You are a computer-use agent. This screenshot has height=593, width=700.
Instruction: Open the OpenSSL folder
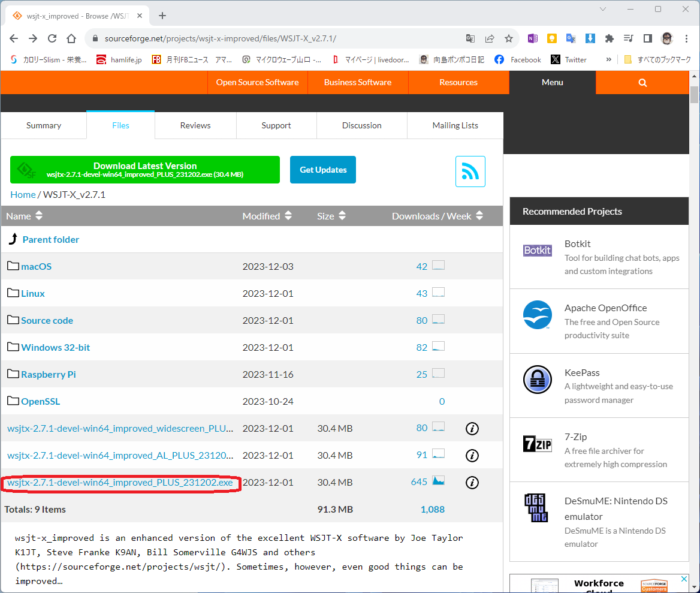pos(40,402)
